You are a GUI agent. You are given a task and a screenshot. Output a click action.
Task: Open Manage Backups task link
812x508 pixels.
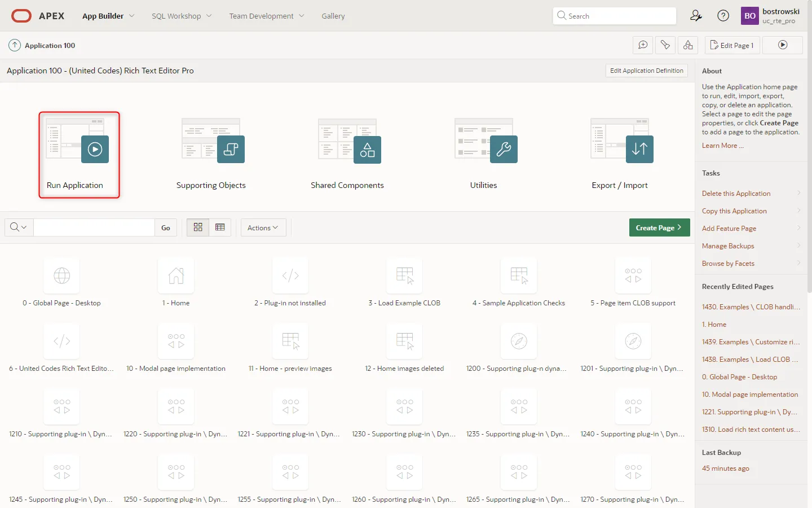click(728, 246)
